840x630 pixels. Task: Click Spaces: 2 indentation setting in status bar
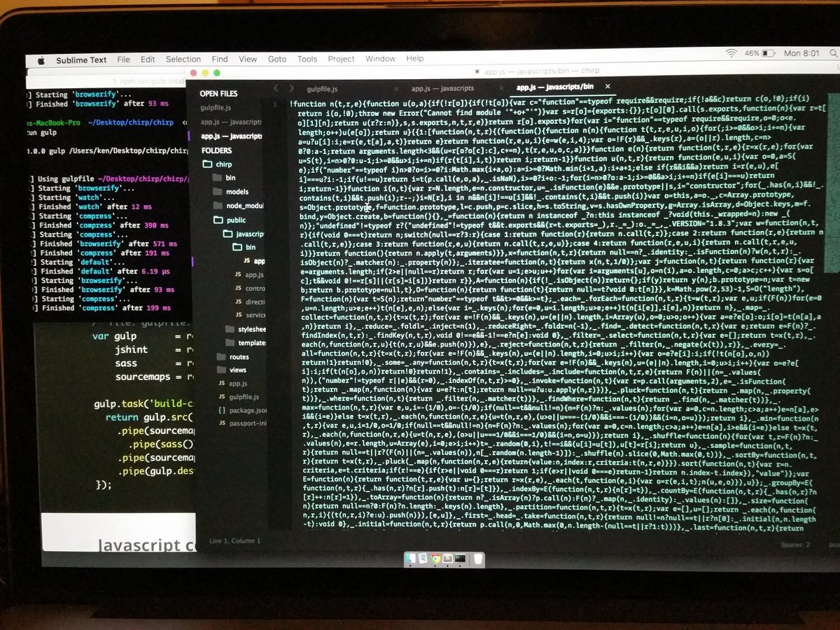797,544
